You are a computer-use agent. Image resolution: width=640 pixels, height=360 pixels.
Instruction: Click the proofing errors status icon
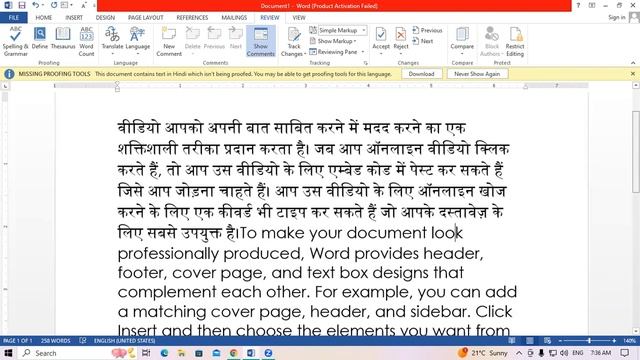tap(83, 340)
